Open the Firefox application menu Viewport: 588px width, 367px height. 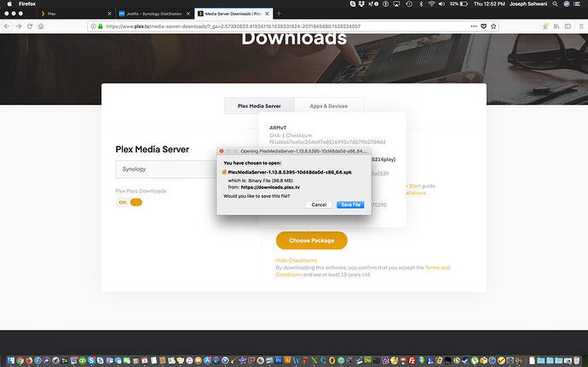[27, 3]
